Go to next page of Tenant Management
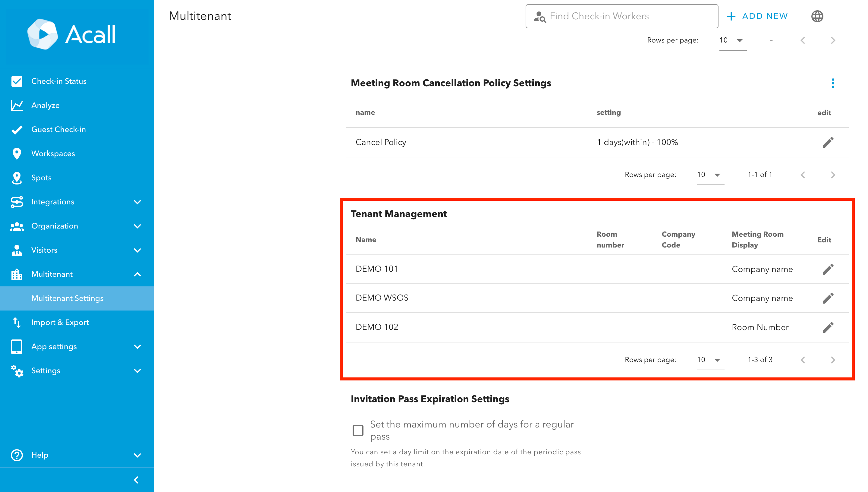Viewport: 868px width, 492px height. tap(832, 360)
